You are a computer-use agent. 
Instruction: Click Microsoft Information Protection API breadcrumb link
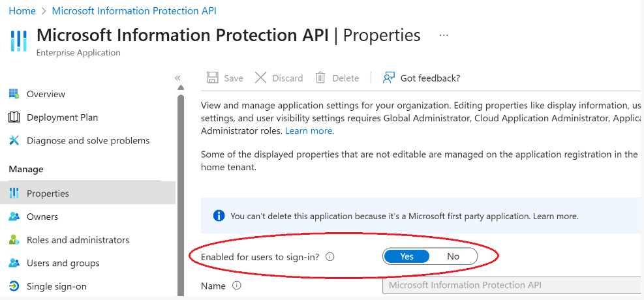(x=134, y=11)
